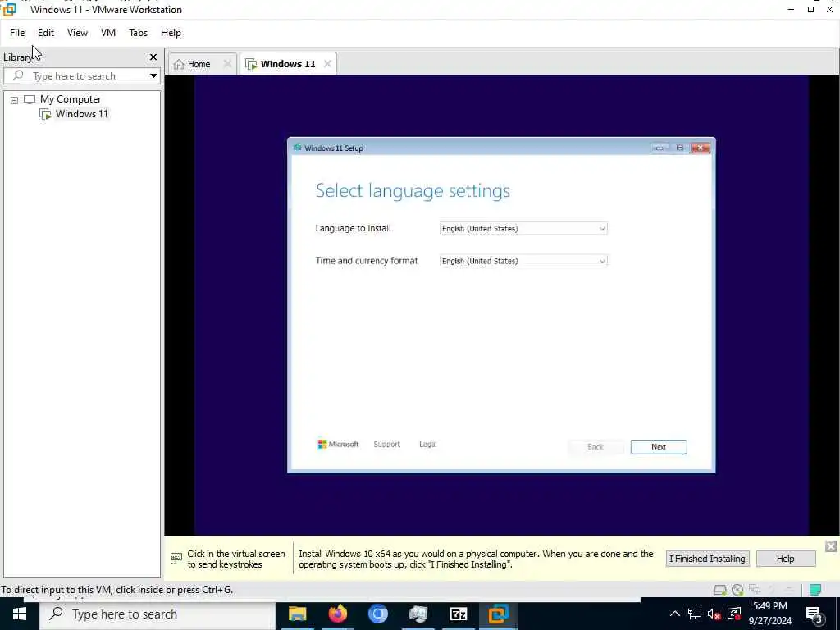Open the File menu
Screen dimensions: 840x630
(17, 33)
